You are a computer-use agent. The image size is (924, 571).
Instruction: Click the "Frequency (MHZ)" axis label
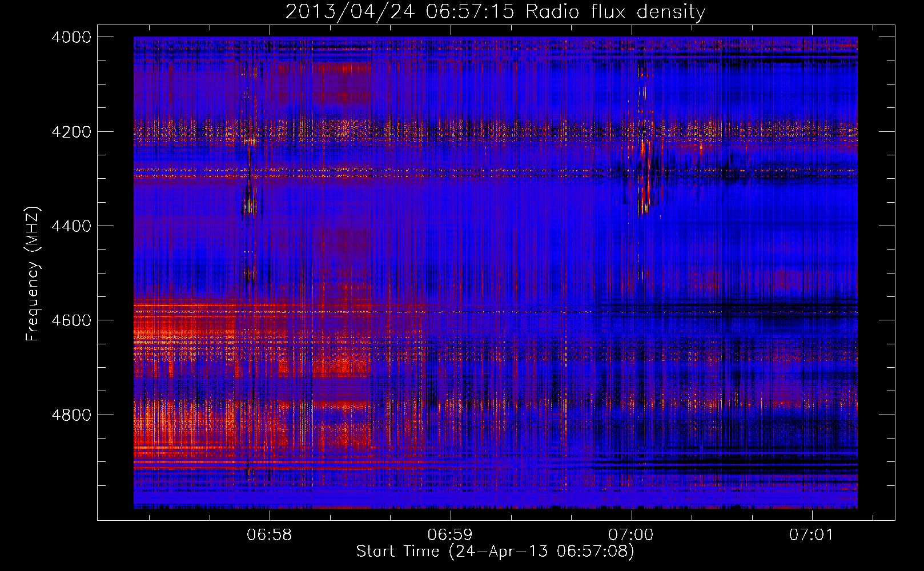pos(33,274)
